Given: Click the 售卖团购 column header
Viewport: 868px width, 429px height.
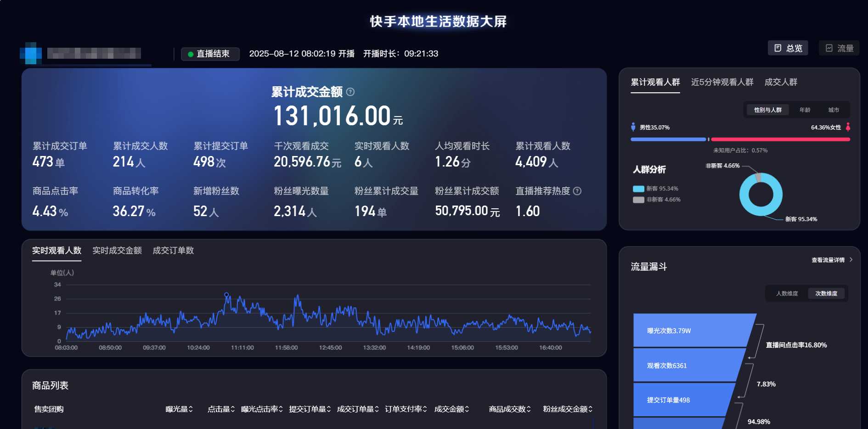Looking at the screenshot, I should [x=49, y=409].
